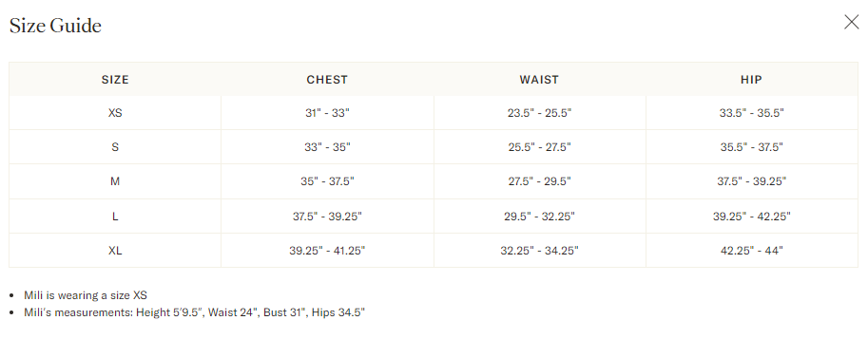Viewport: 868px width, 358px height.
Task: Click the Mili's measurements text line
Action: coord(194,312)
